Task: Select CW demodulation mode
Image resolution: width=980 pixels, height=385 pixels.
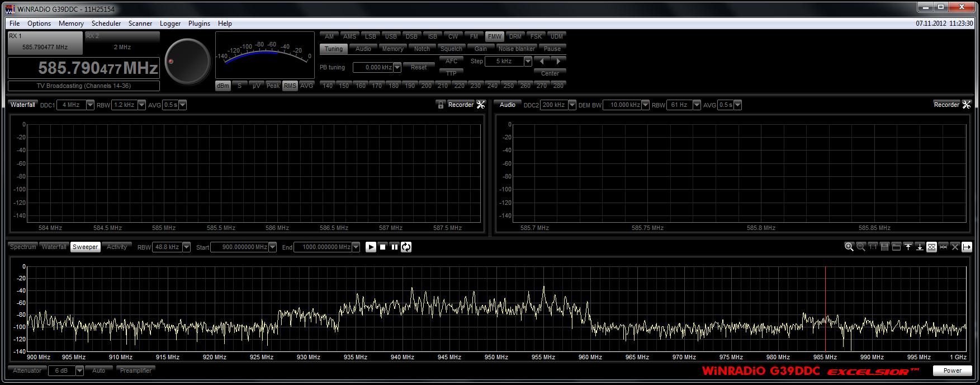Action: coord(453,36)
